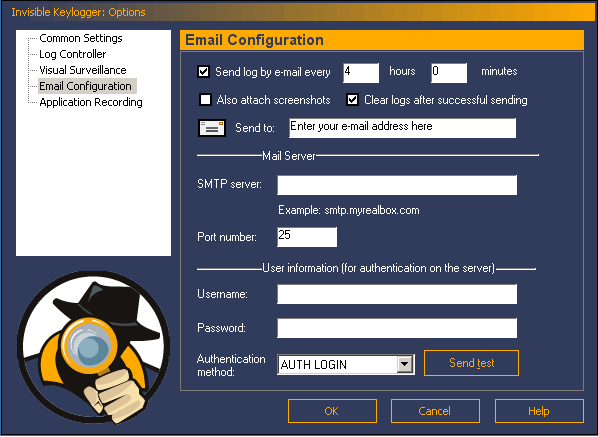
Task: Enable Also attach screenshots checkbox
Action: tap(206, 100)
